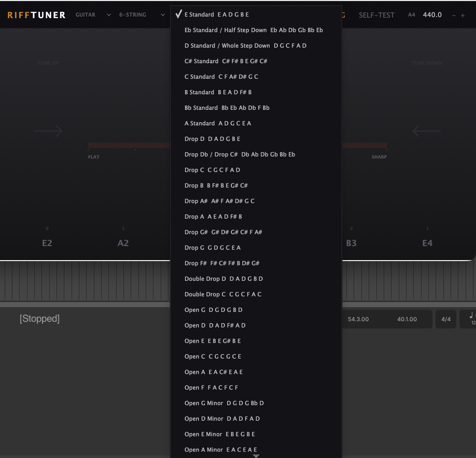Select E Standard E A D G B E tuning
This screenshot has width=476, height=458.
coord(256,15)
